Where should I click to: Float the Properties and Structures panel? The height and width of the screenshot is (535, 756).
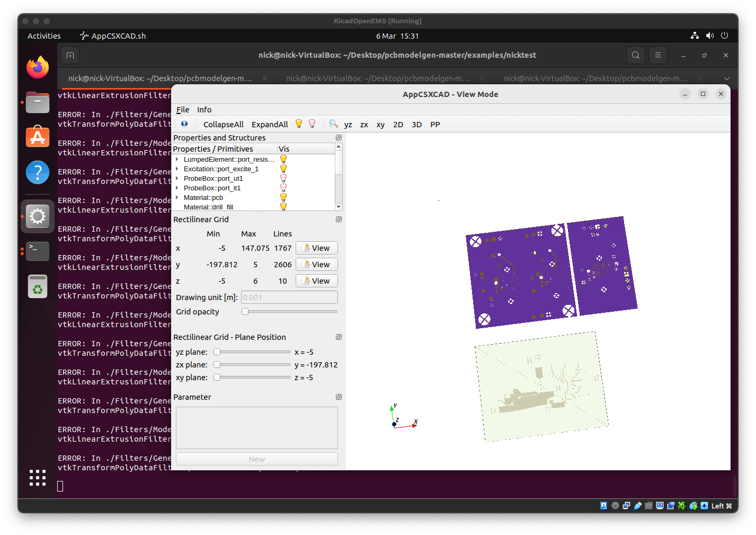click(x=339, y=137)
